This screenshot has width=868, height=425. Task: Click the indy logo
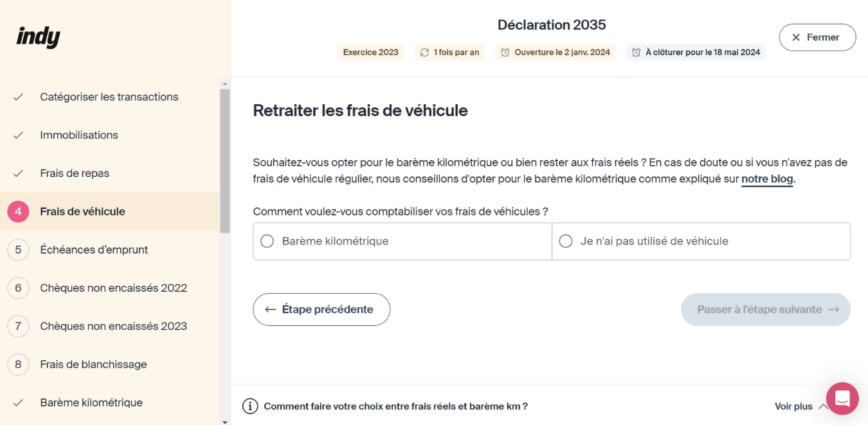pos(39,37)
